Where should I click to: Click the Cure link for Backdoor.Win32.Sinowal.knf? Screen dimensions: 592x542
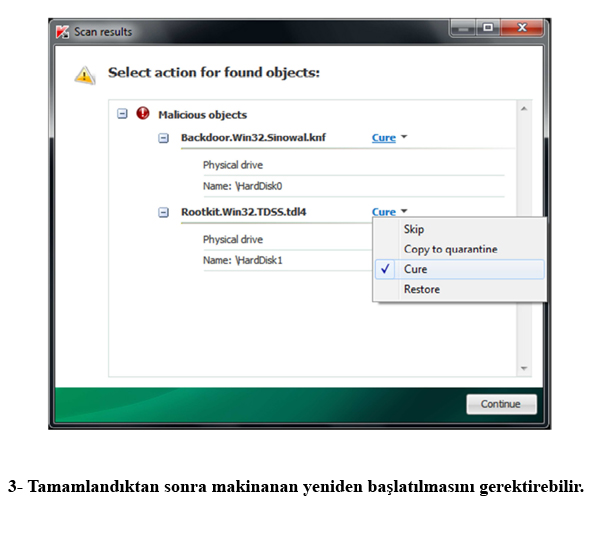(x=384, y=138)
